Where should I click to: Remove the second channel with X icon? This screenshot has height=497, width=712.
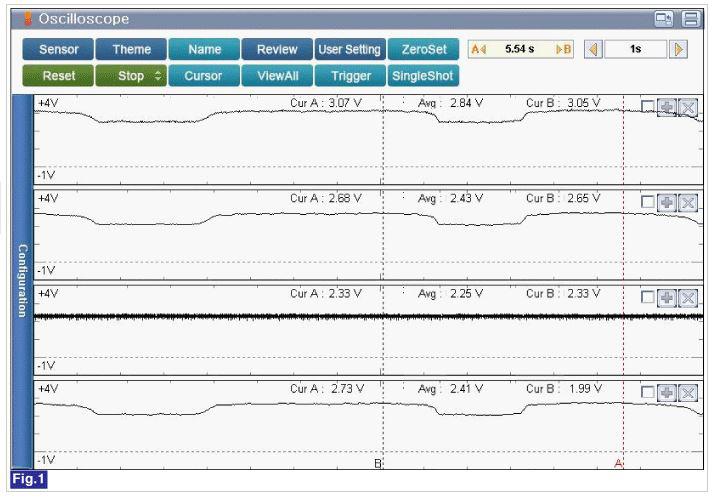click(687, 202)
